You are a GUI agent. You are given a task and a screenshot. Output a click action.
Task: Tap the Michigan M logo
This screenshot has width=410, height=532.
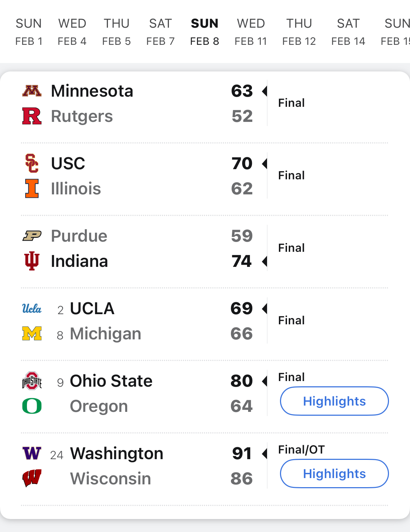click(x=32, y=333)
